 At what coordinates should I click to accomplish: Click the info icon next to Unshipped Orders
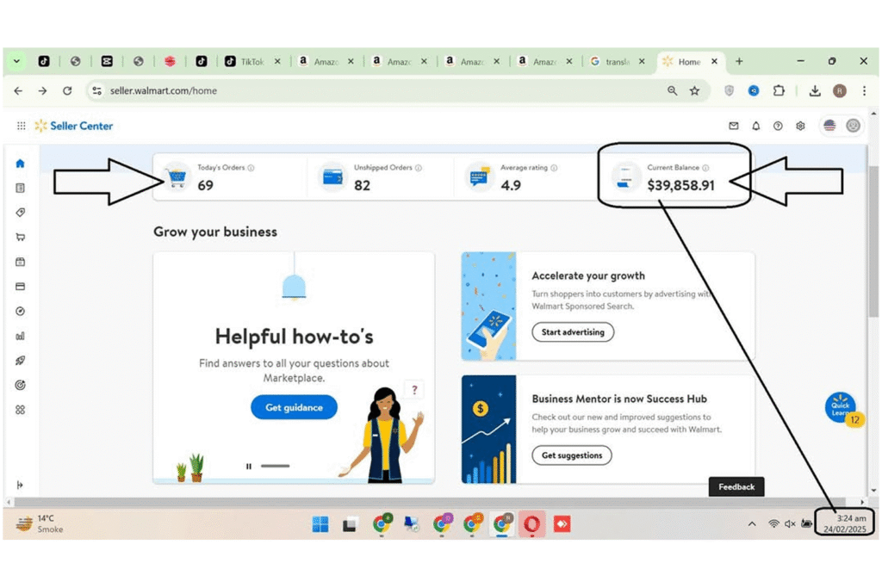tap(419, 168)
